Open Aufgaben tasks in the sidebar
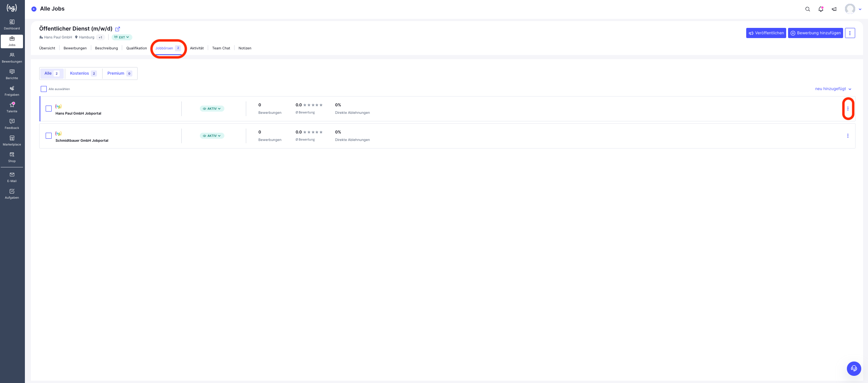 [12, 194]
